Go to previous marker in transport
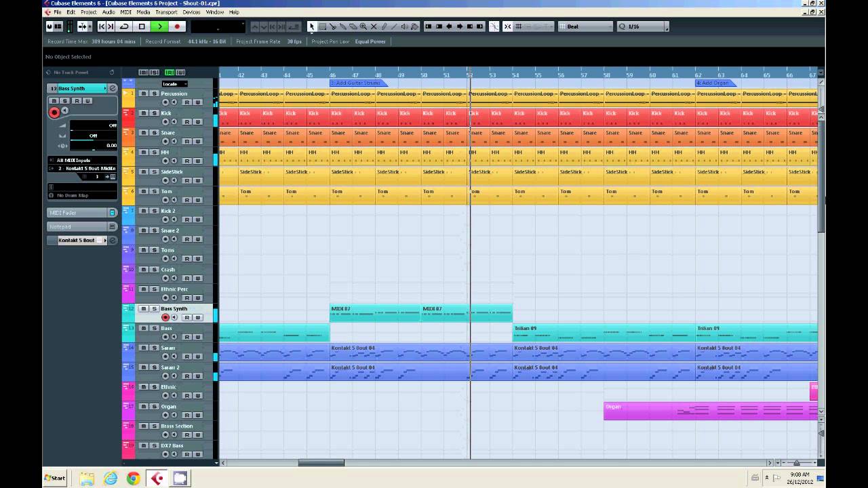Viewport: 868px width, 488px height. click(x=102, y=26)
